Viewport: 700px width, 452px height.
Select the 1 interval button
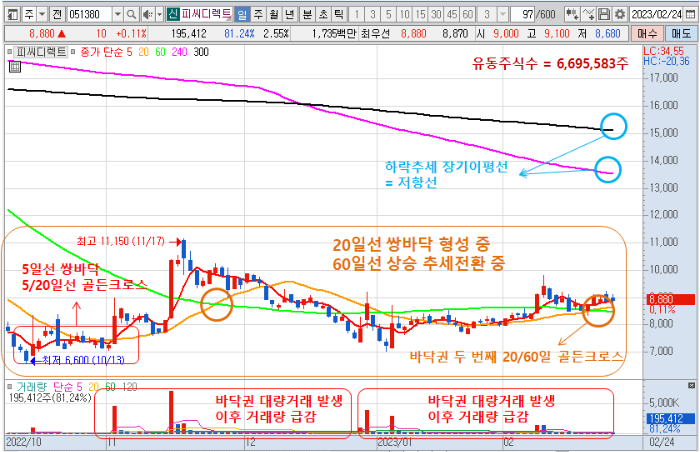(x=356, y=15)
